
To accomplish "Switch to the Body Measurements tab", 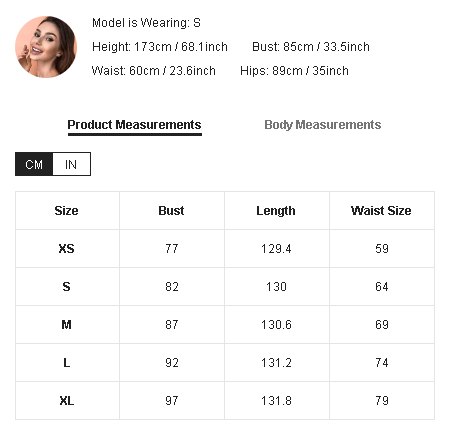I will coord(322,125).
